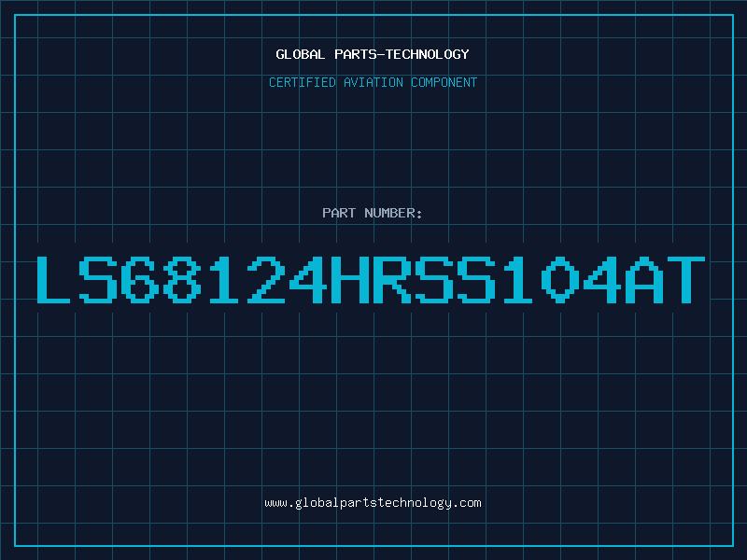Image resolution: width=747 pixels, height=560 pixels.
Task: Select the part number LS68124HRSS104AT
Action: coord(371,279)
